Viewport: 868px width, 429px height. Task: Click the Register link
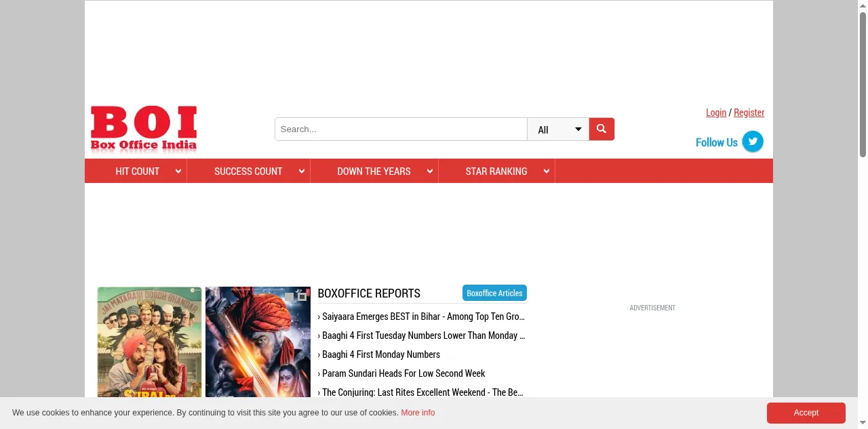click(749, 113)
